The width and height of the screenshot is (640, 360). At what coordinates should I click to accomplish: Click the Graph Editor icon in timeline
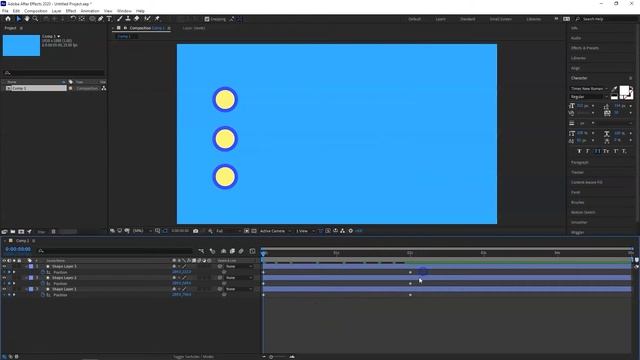coord(253,251)
